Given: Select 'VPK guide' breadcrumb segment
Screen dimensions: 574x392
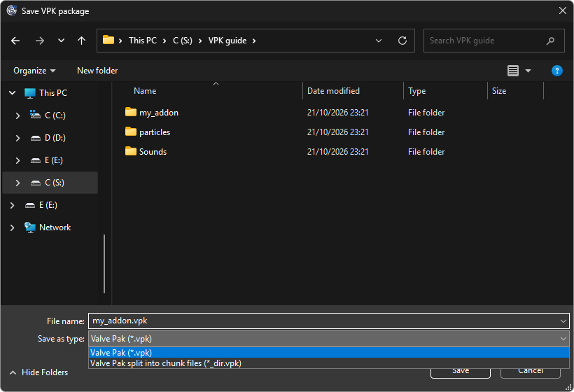Looking at the screenshot, I should point(227,41).
